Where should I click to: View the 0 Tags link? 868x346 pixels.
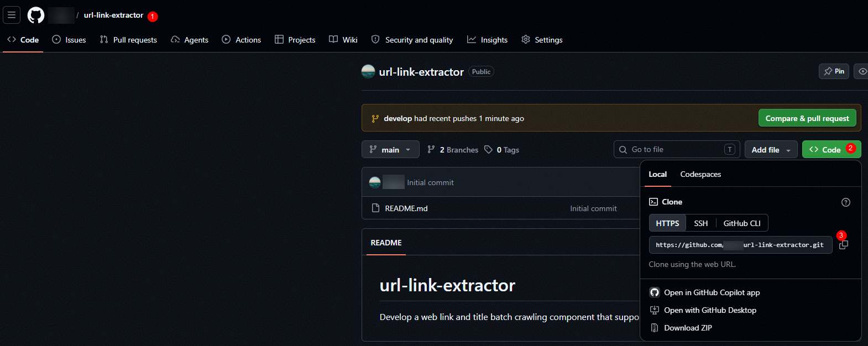coord(502,150)
